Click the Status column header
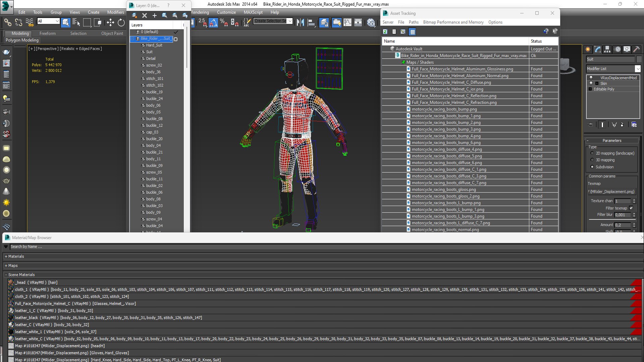644x362 pixels. click(x=543, y=41)
